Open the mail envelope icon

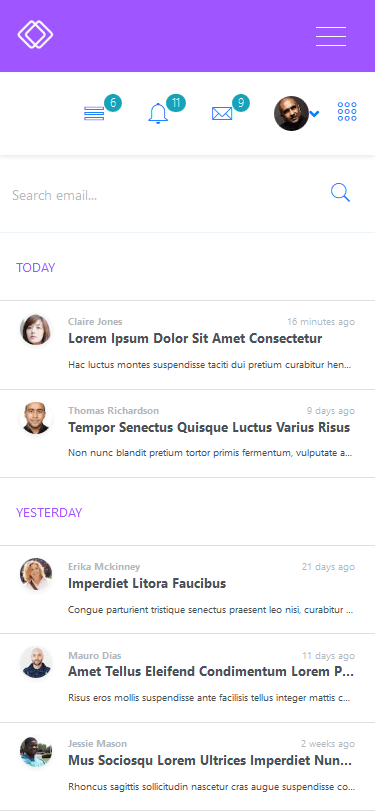(x=222, y=113)
